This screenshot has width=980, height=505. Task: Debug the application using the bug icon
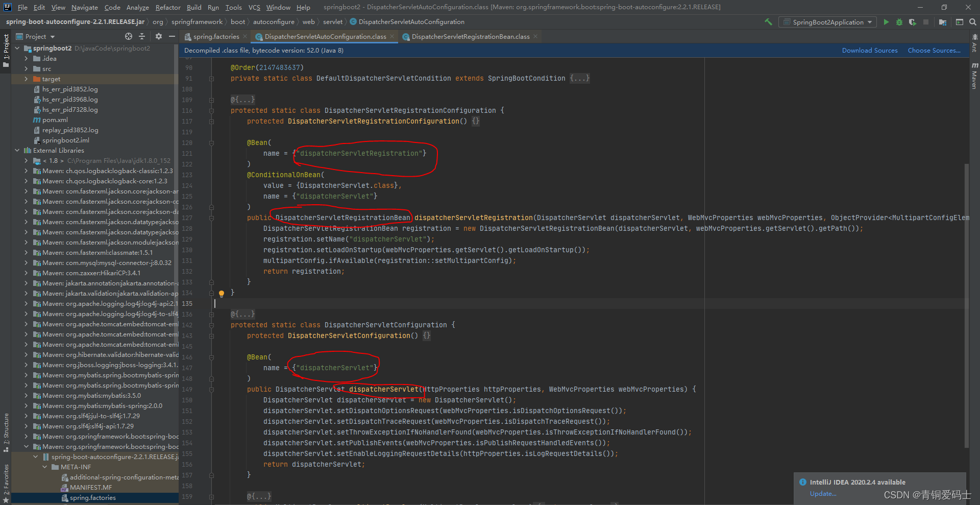tap(899, 22)
